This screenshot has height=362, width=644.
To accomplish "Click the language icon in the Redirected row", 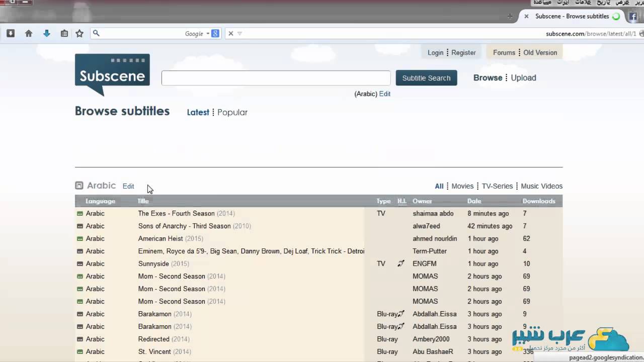I will tap(79, 339).
